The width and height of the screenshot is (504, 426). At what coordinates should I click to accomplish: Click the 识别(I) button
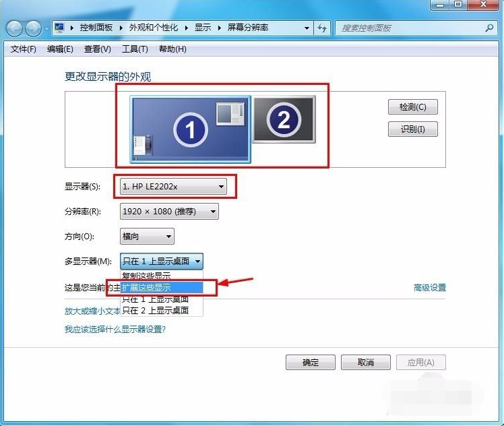(x=412, y=129)
